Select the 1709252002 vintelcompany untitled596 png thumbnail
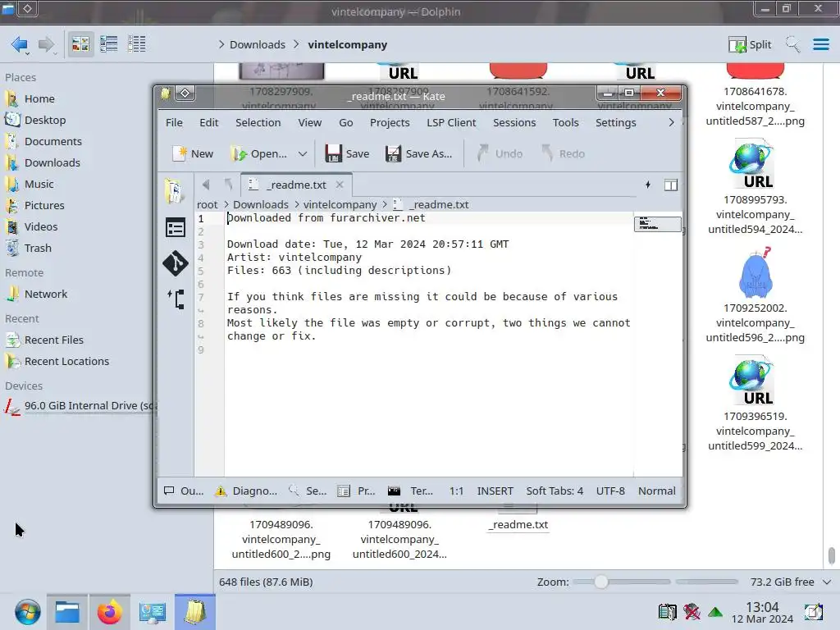Image resolution: width=840 pixels, height=630 pixels. coord(756,273)
